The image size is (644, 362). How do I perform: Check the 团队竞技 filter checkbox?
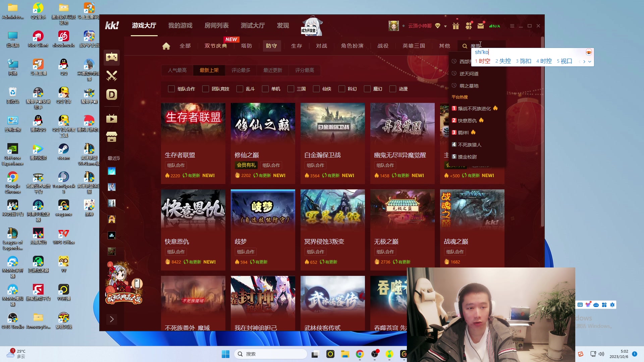coord(206,89)
